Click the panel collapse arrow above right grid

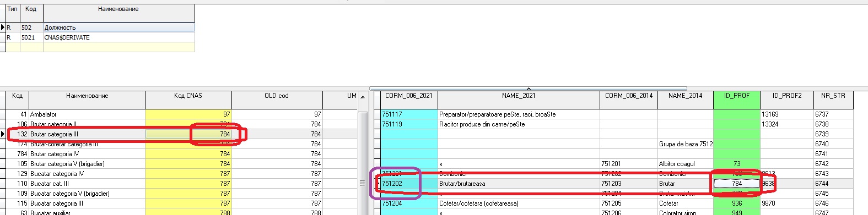click(529, 88)
